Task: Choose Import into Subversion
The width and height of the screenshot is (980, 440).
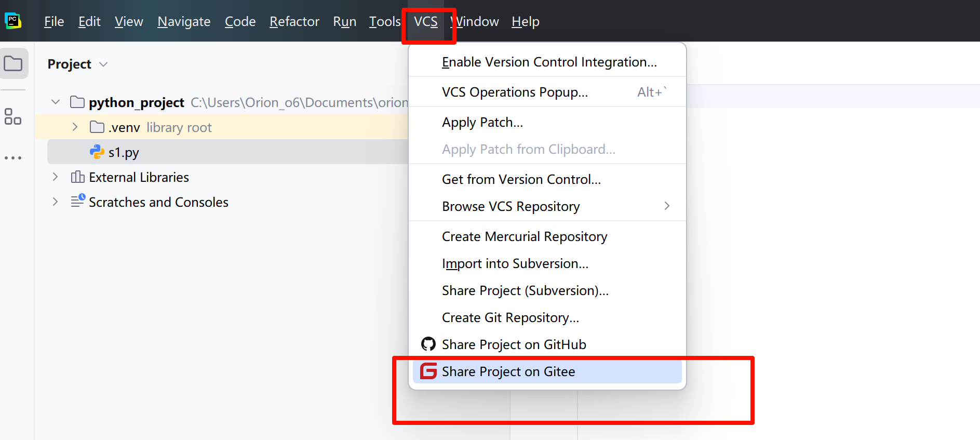Action: pos(547,263)
